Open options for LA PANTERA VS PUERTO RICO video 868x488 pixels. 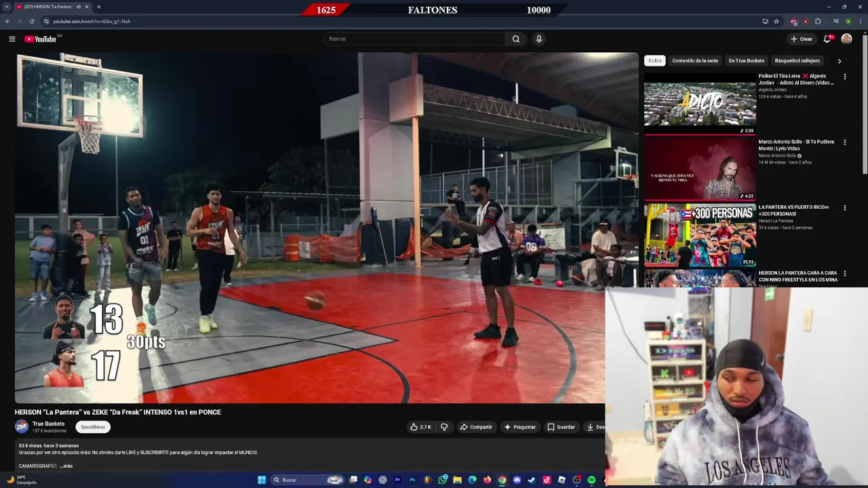click(x=845, y=207)
